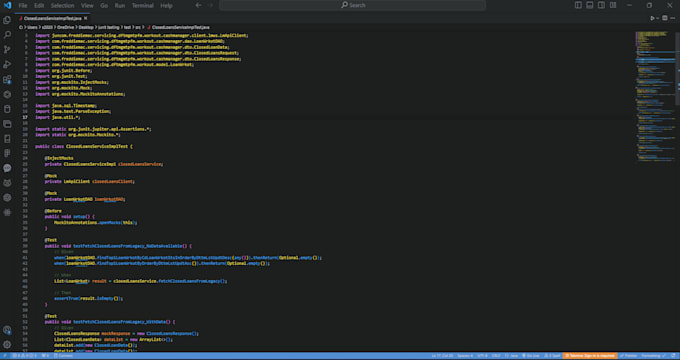Expand the junit testing breadcrumb segment
Image resolution: width=680 pixels, height=360 pixels.
pyautogui.click(x=108, y=27)
